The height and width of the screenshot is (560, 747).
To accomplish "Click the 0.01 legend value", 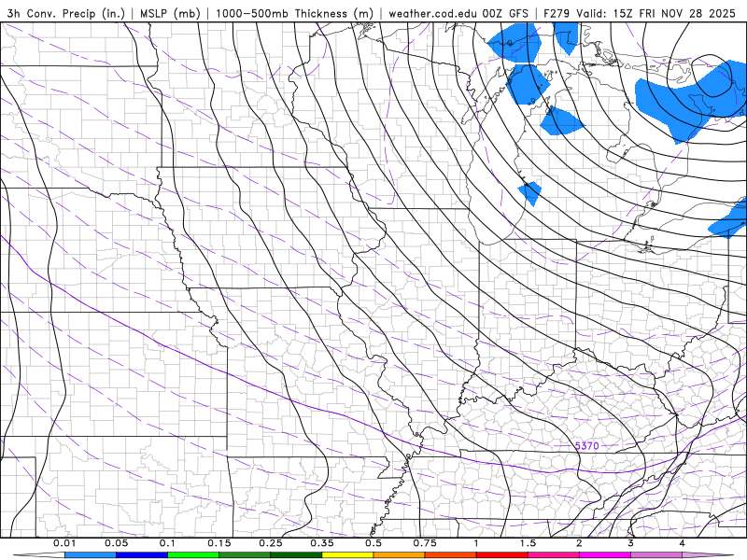I will tap(64, 543).
